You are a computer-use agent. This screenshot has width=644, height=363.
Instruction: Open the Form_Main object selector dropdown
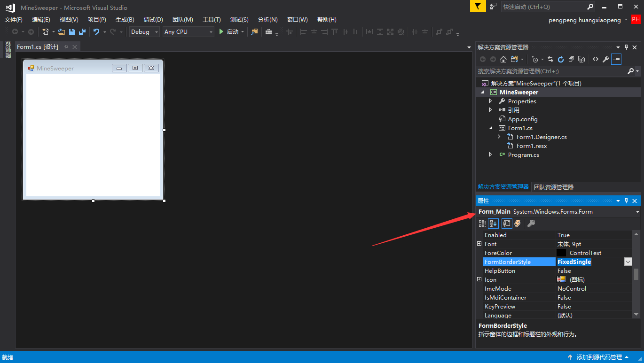click(638, 212)
